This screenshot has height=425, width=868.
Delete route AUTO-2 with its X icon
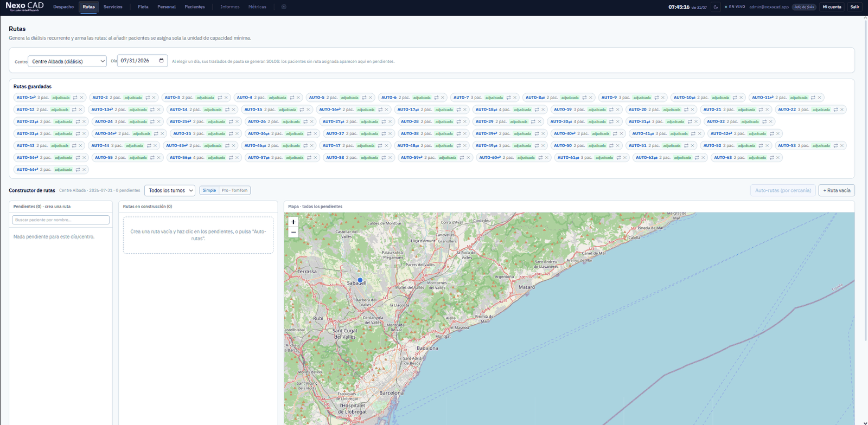(x=154, y=98)
